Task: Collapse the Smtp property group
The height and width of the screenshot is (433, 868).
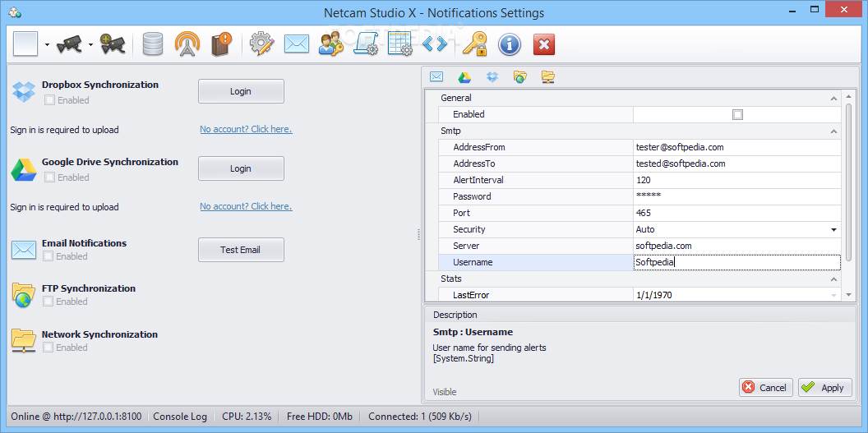Action: pyautogui.click(x=833, y=131)
